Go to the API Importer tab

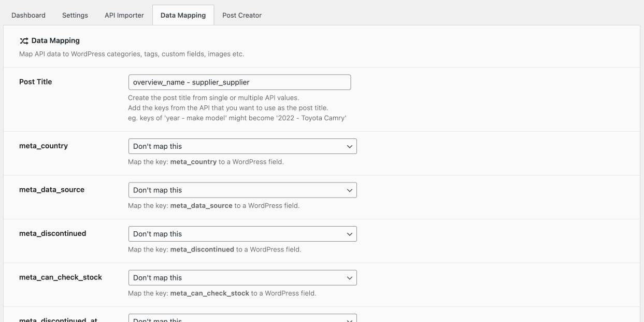[x=124, y=15]
